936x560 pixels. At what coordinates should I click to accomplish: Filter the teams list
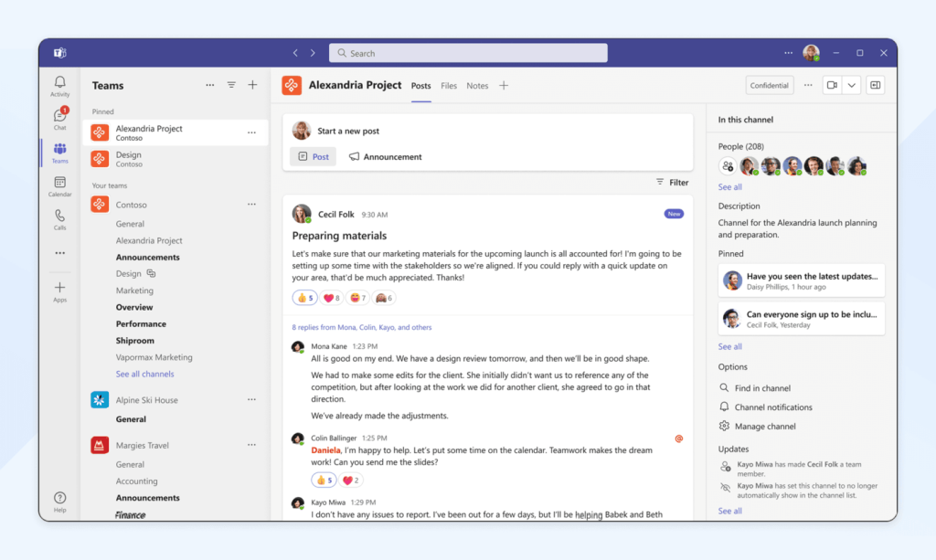point(231,85)
